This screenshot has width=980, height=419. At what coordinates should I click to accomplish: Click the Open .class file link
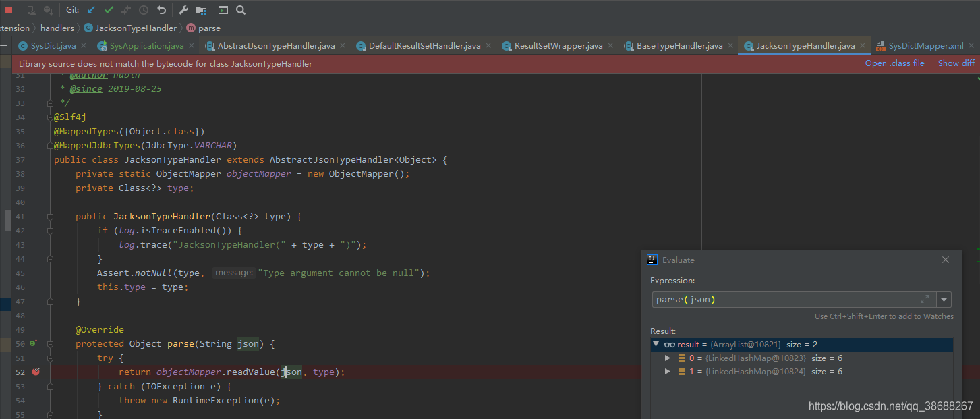coord(895,63)
